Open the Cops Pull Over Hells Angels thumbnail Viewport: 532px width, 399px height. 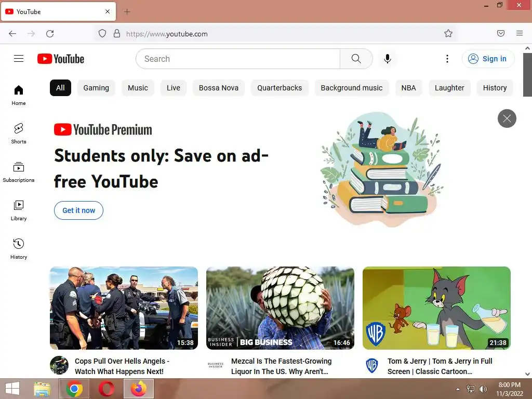(124, 308)
